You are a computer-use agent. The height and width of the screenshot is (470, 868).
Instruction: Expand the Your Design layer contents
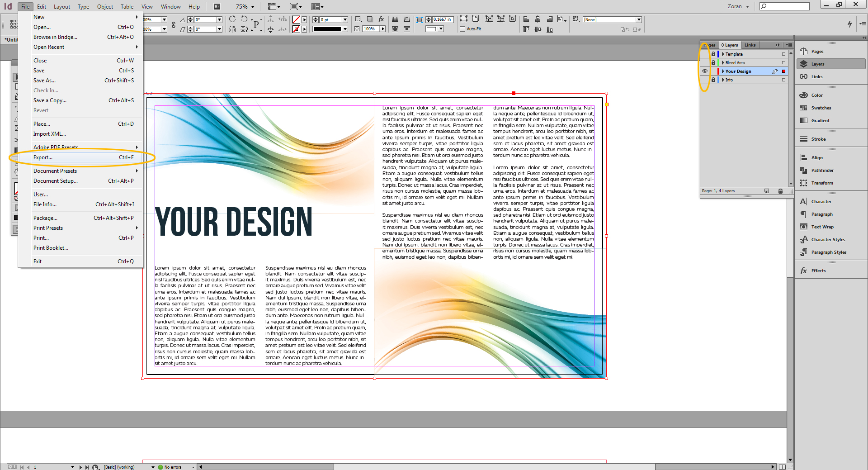coord(723,71)
